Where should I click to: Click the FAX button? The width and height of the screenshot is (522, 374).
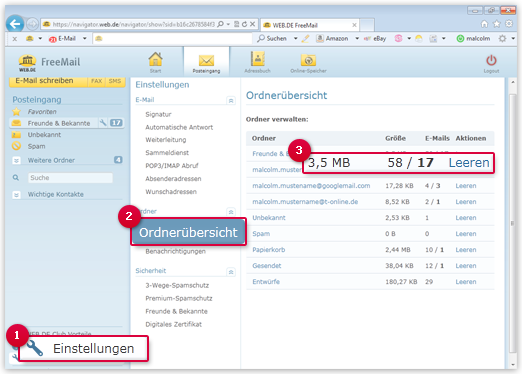pos(97,81)
